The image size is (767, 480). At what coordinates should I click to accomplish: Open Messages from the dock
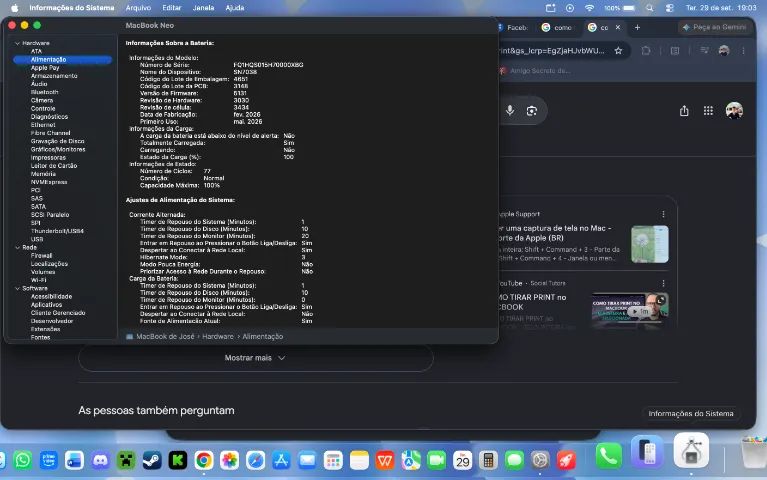(514, 460)
